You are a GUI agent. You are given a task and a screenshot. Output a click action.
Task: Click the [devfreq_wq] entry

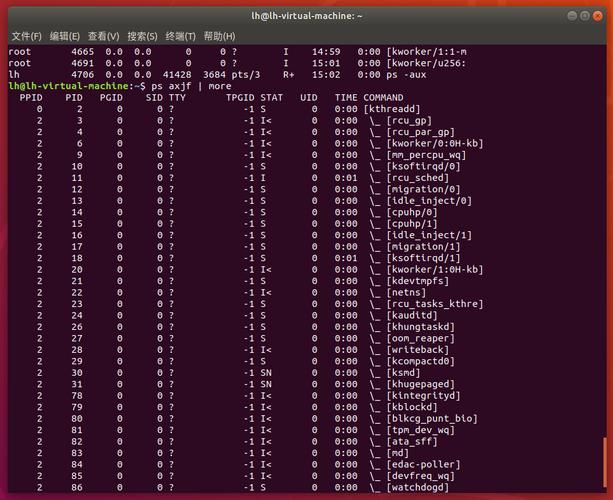[x=420, y=476]
